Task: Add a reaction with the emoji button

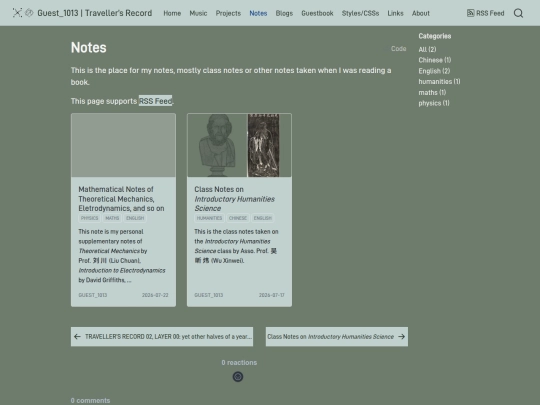Action: click(x=238, y=377)
